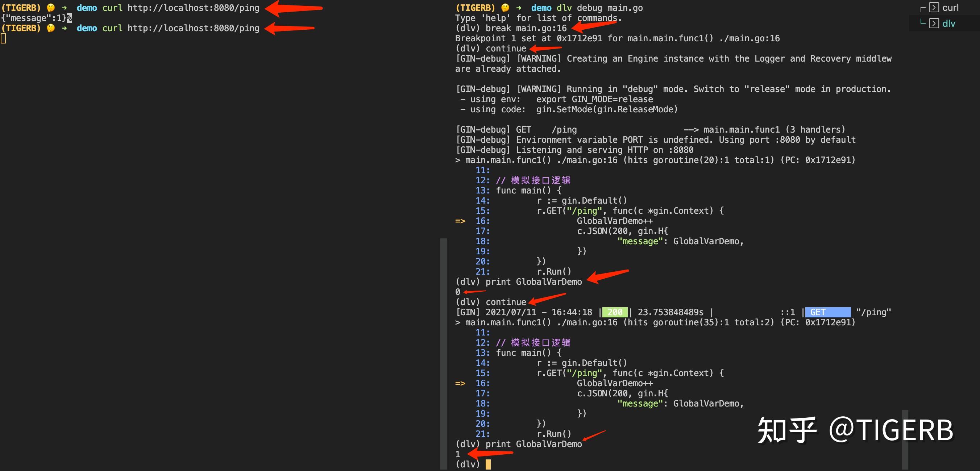Focus the final empty (dlv) prompt cursor
This screenshot has width=980, height=471.
coord(488,464)
